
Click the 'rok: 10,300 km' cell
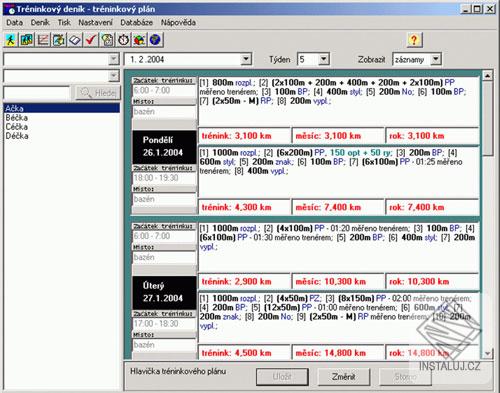(x=432, y=282)
